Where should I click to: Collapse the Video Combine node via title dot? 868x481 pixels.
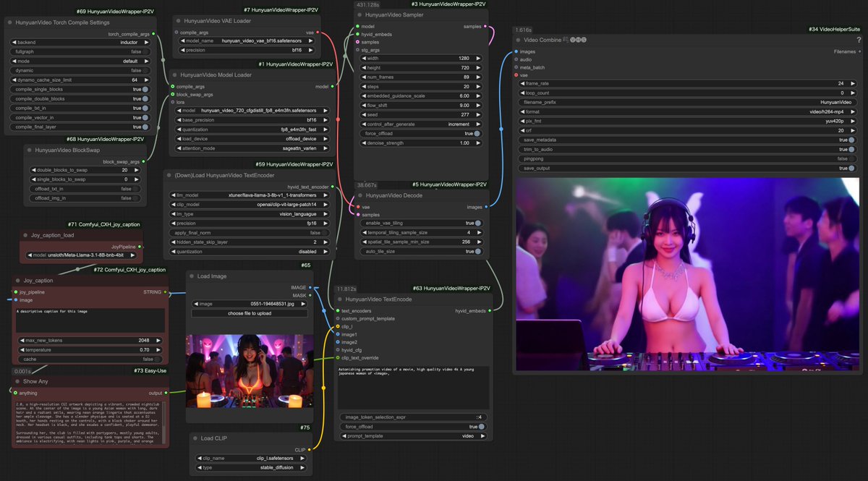click(x=518, y=40)
